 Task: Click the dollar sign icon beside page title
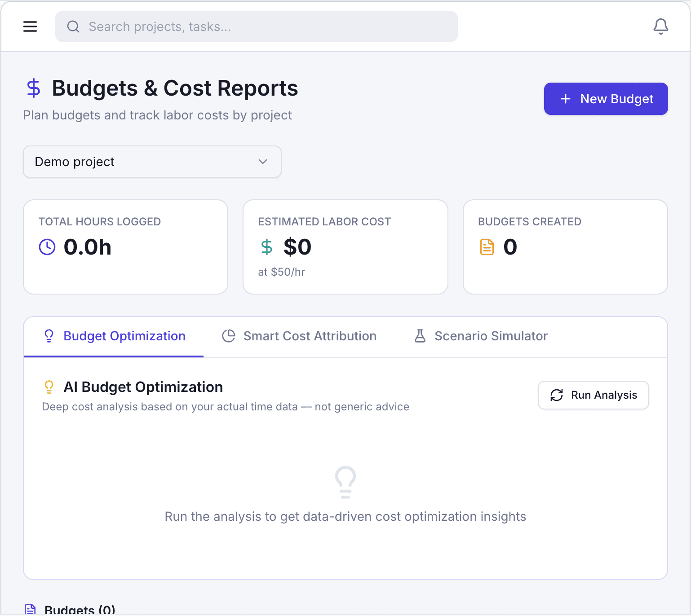(34, 88)
